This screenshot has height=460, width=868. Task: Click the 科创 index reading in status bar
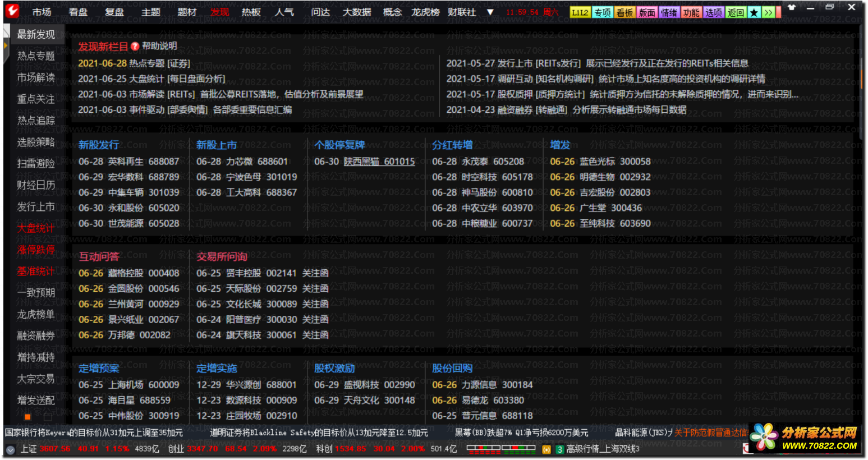tap(386, 449)
